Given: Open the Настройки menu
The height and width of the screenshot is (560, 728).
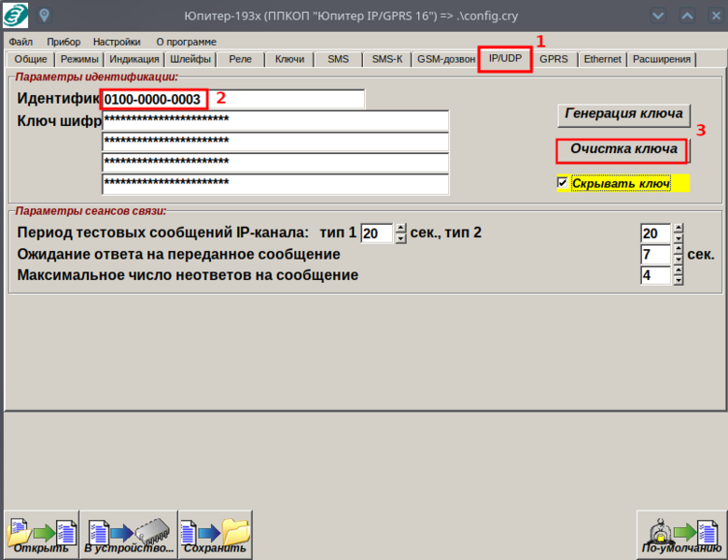Looking at the screenshot, I should [x=117, y=42].
